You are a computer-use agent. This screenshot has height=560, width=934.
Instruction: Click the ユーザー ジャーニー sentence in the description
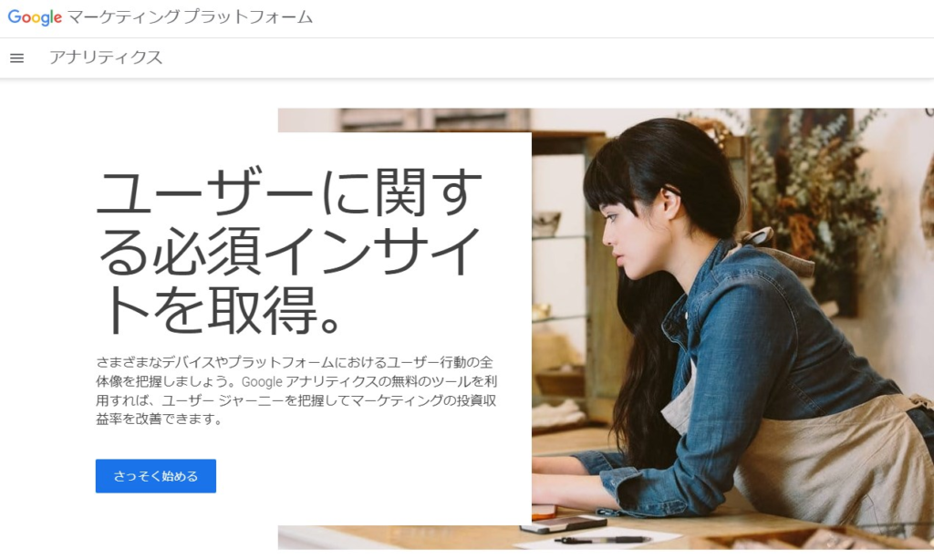pos(296,400)
